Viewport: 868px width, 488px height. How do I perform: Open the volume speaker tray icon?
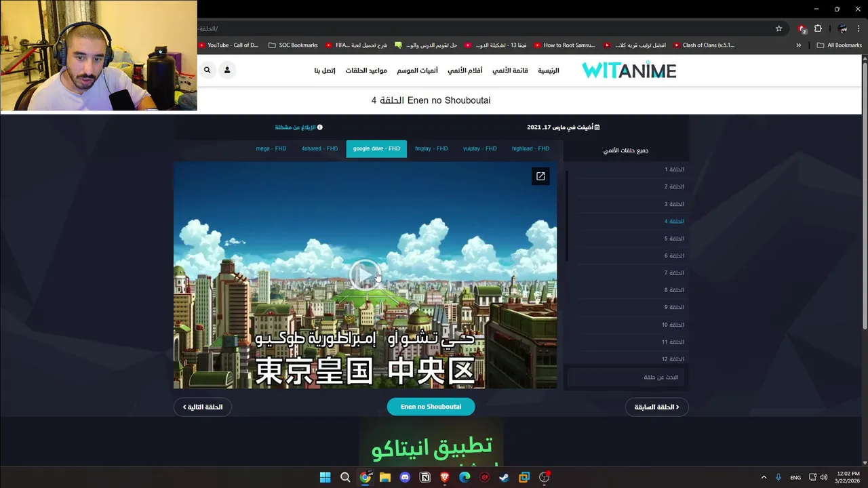823,477
